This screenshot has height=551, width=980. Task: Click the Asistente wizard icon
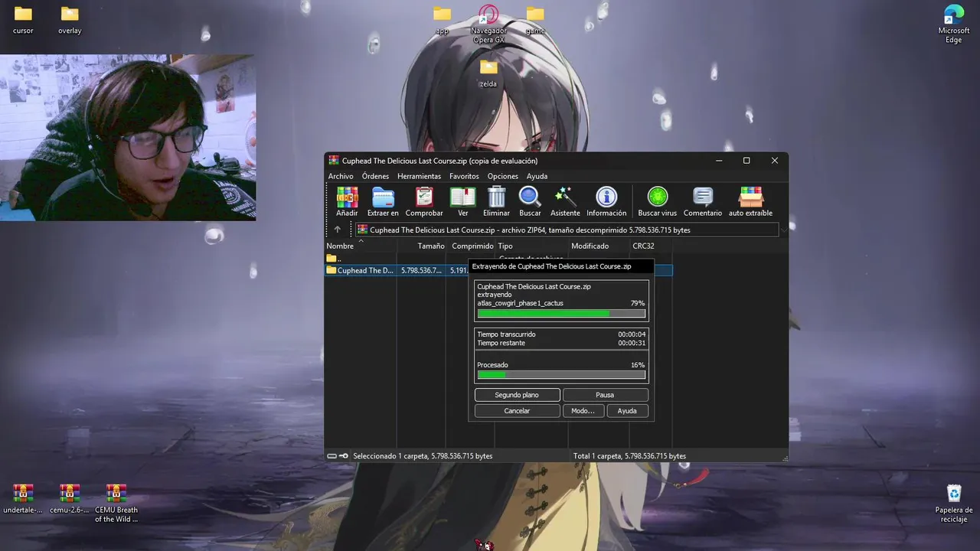[x=565, y=202]
